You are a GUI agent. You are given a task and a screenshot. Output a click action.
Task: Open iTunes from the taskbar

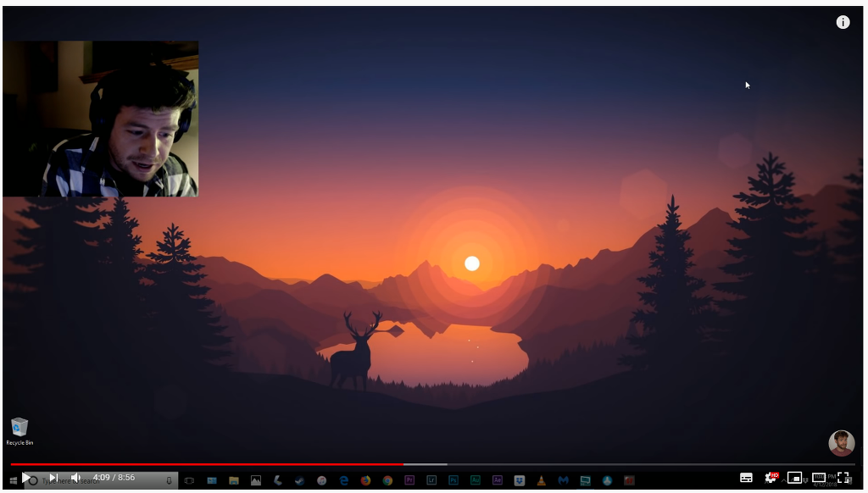(x=321, y=481)
